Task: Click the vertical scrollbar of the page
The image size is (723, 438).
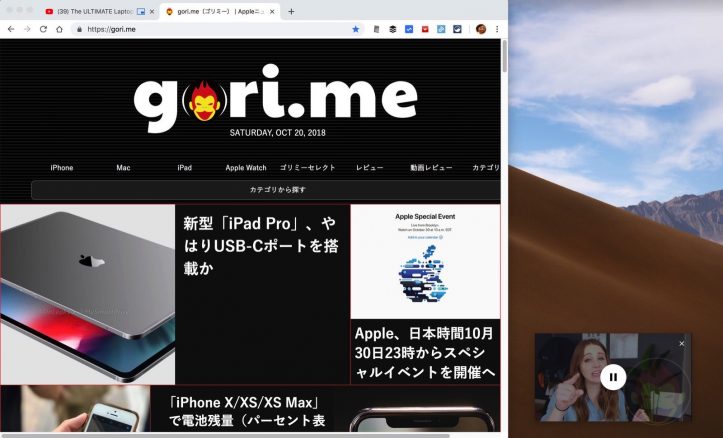Action: (504, 56)
